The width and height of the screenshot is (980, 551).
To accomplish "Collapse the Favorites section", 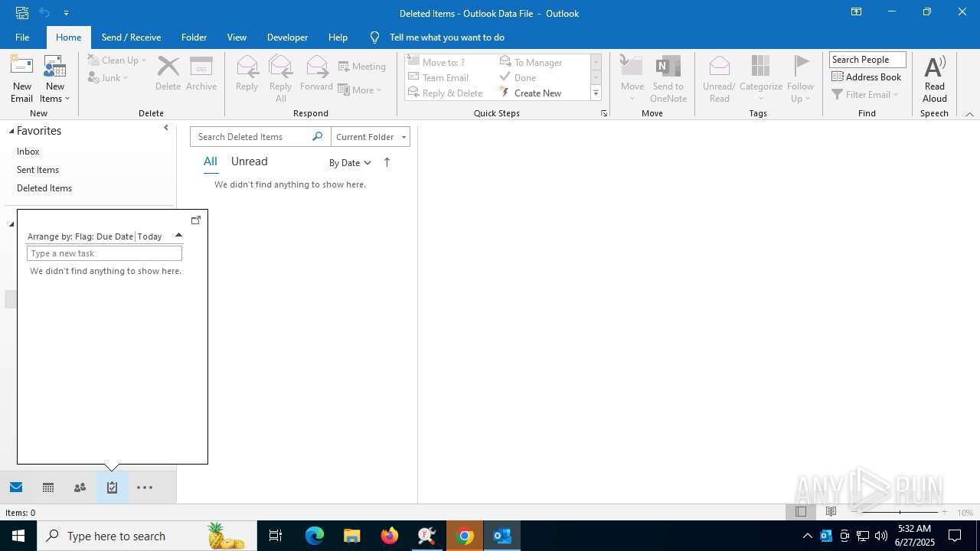I will pyautogui.click(x=11, y=132).
